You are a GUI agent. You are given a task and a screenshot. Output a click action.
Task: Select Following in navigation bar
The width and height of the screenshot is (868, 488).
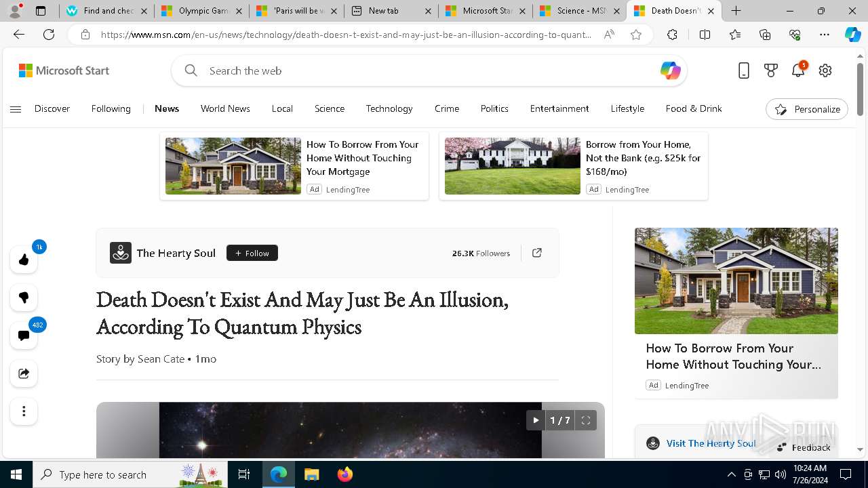[111, 108]
